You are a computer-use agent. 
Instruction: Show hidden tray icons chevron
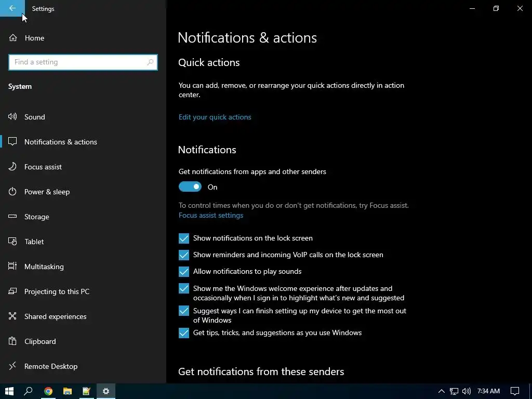click(x=442, y=391)
